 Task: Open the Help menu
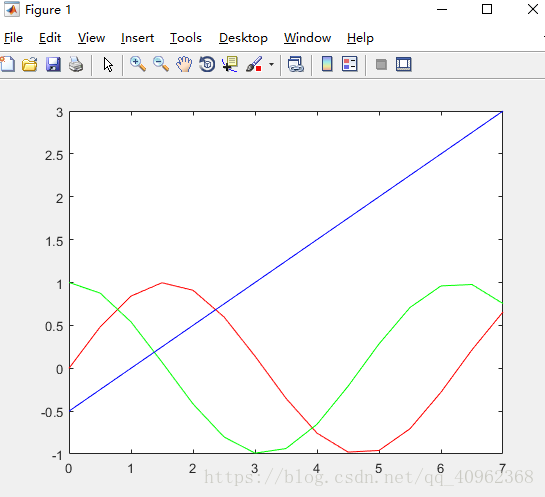coord(360,38)
